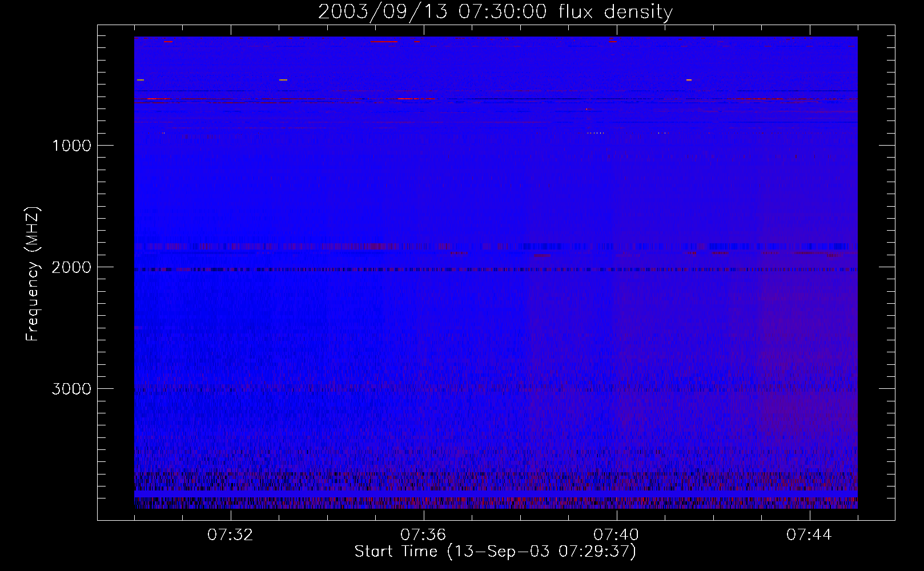Click the 'Frequency (MHZ)' axis title
Screen dimensions: 924x571
click(x=33, y=274)
